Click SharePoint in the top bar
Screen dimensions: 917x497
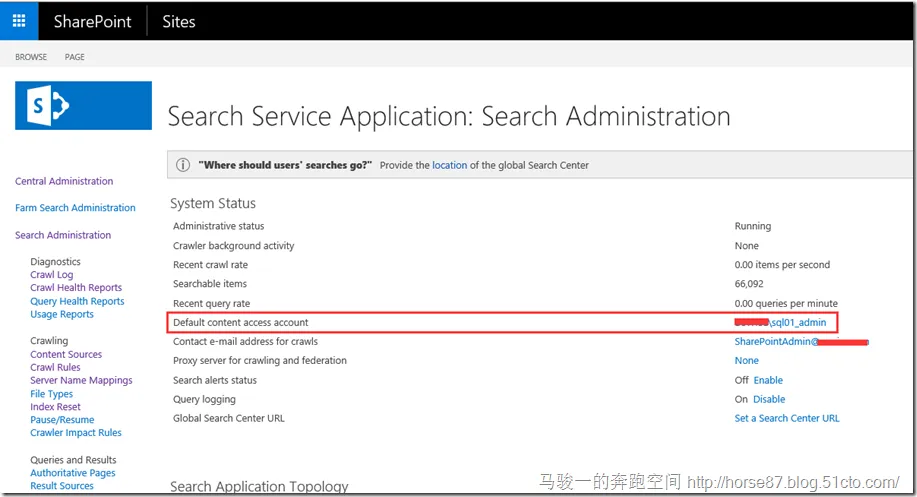point(92,22)
